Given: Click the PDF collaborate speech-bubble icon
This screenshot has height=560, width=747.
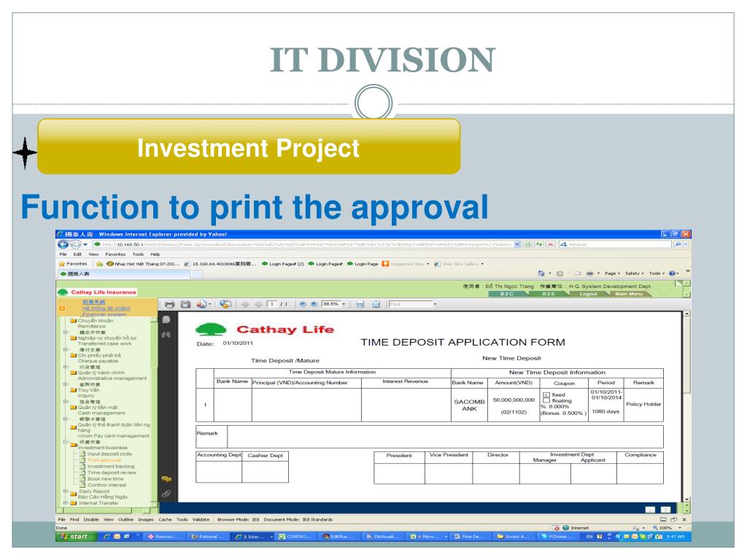Looking at the screenshot, I should click(x=225, y=304).
